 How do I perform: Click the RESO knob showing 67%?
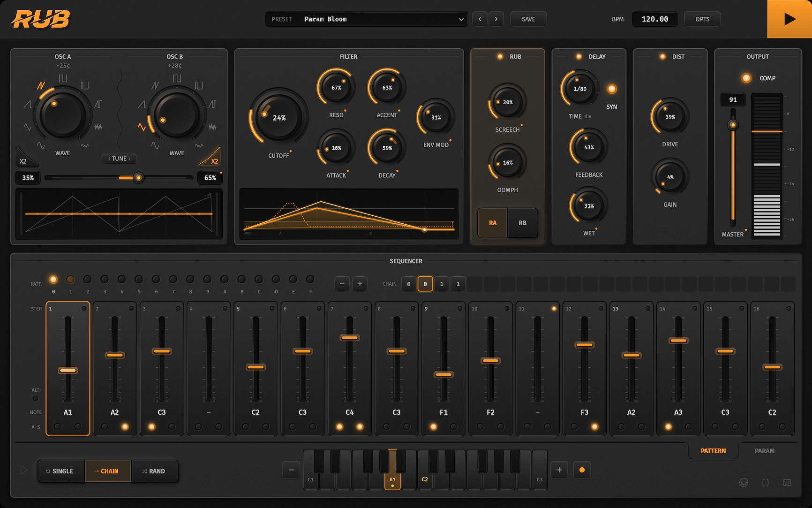(336, 88)
